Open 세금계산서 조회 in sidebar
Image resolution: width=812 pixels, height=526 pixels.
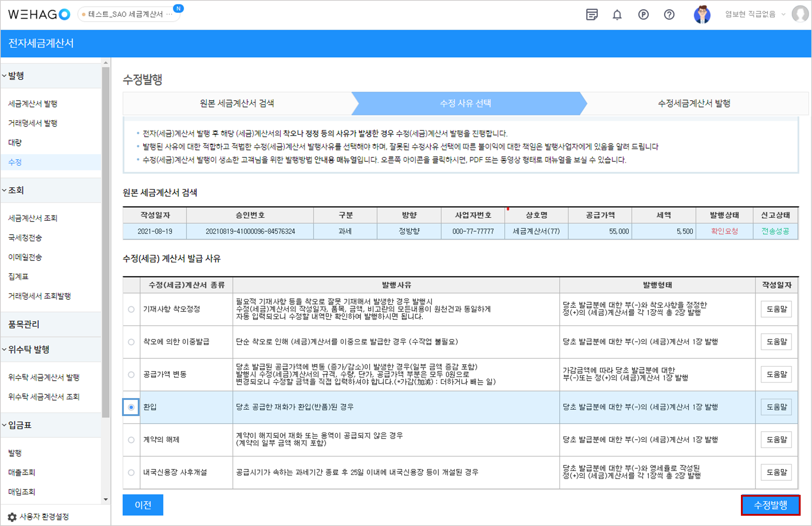coord(33,218)
